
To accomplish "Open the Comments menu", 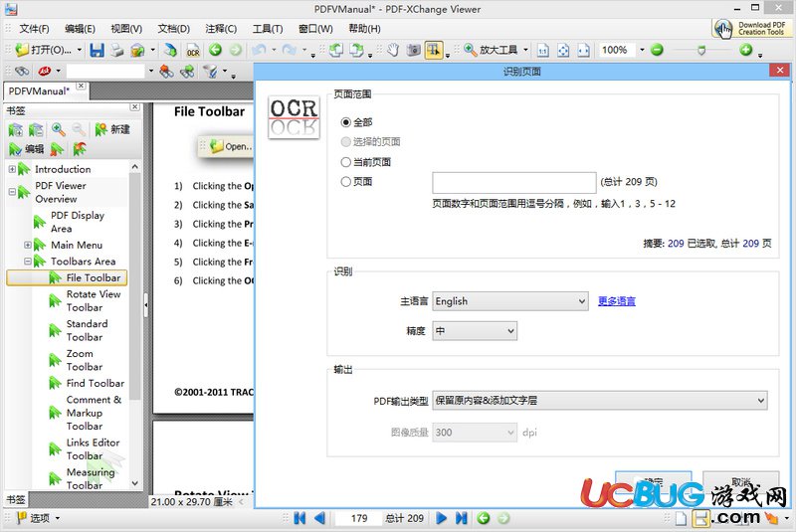I will [x=221, y=29].
